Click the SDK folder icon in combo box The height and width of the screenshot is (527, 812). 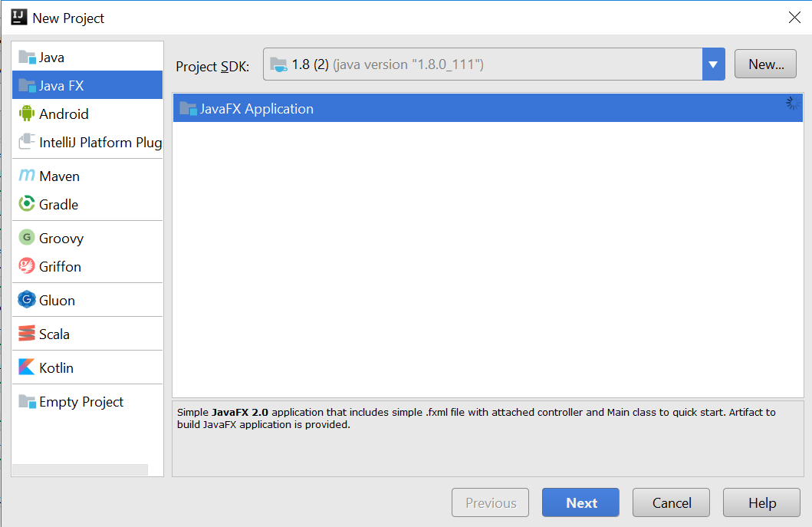point(278,64)
